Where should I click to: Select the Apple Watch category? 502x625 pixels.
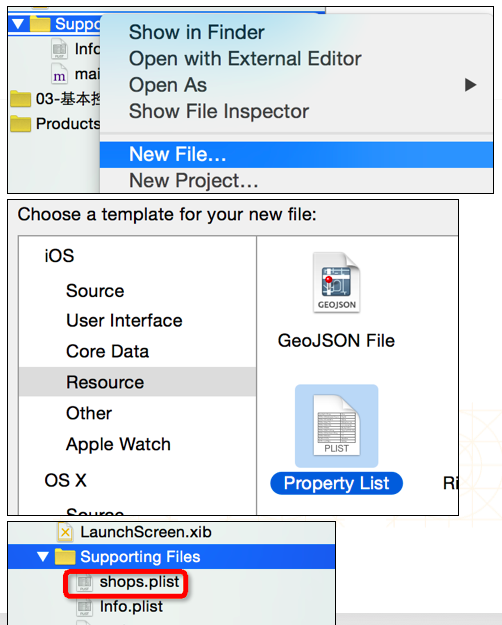pos(118,444)
